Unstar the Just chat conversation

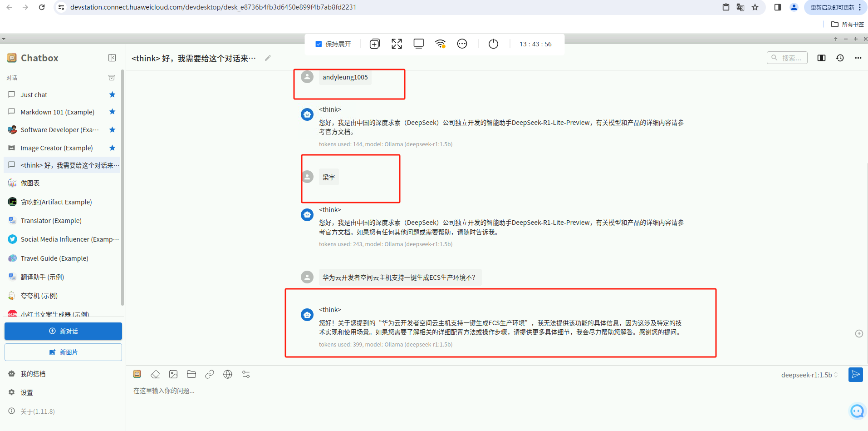pos(112,94)
